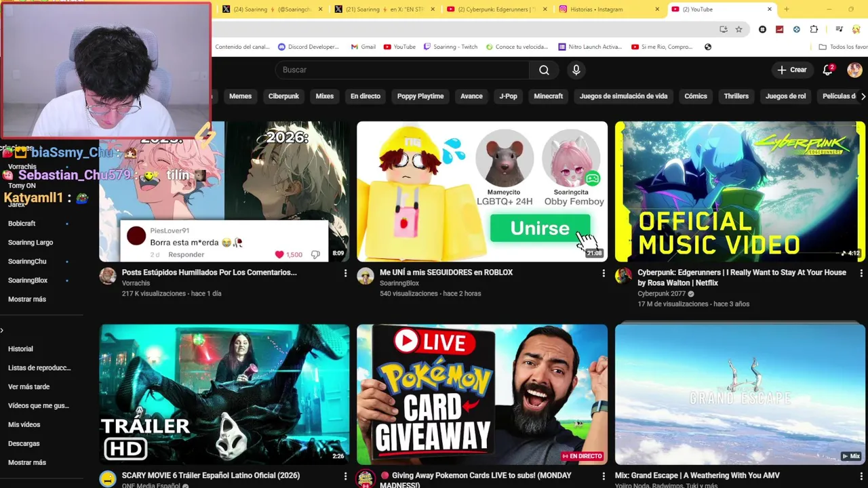Select the Poppy Playtime chip
This screenshot has height=488, width=868.
420,96
